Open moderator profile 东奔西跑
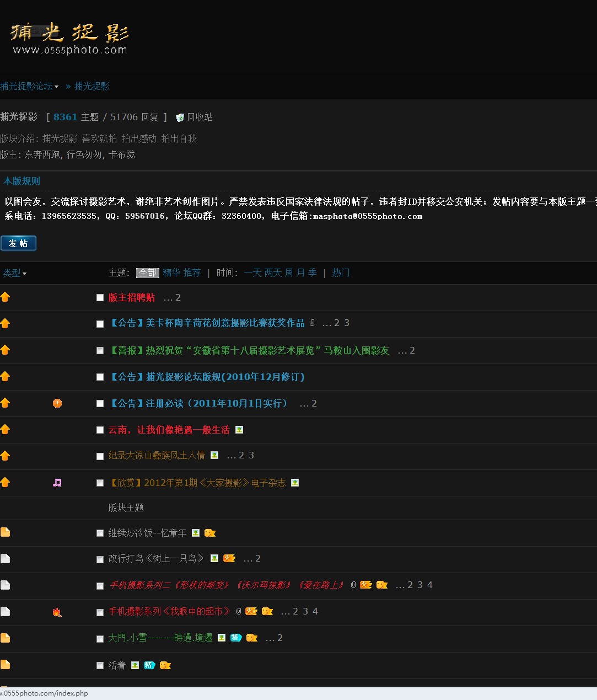The image size is (597, 700). click(x=42, y=154)
